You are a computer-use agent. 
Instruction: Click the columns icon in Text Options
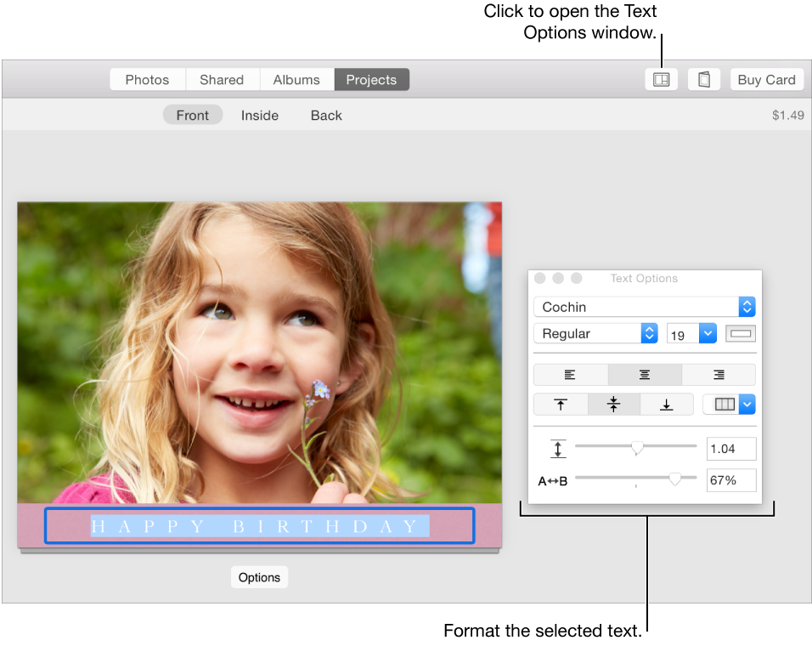pos(724,404)
